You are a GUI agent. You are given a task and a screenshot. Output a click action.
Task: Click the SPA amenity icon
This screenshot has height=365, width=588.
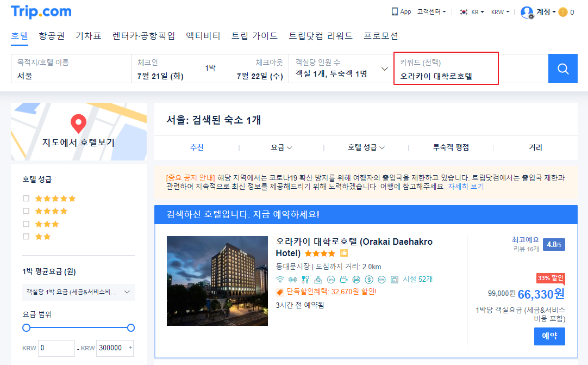point(331,280)
